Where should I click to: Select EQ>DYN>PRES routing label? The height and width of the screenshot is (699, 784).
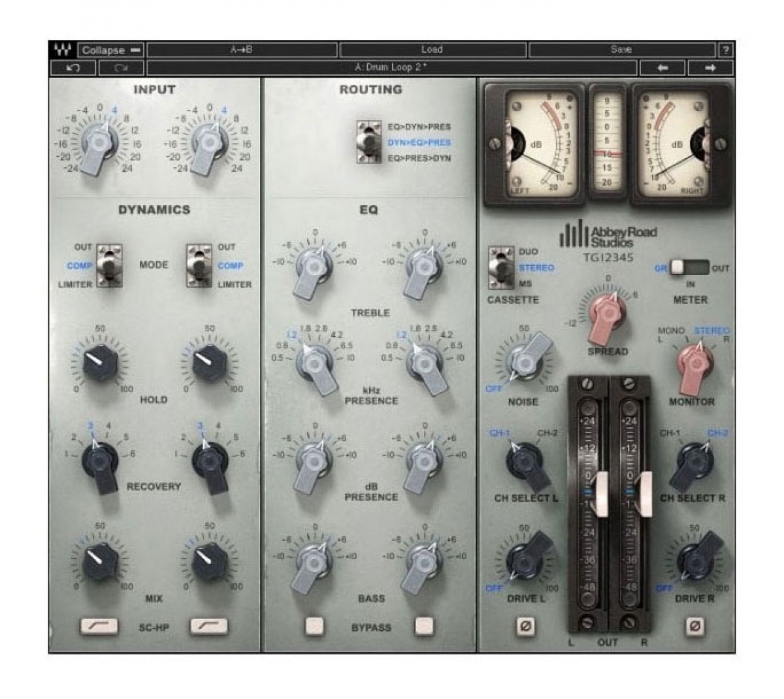(419, 127)
